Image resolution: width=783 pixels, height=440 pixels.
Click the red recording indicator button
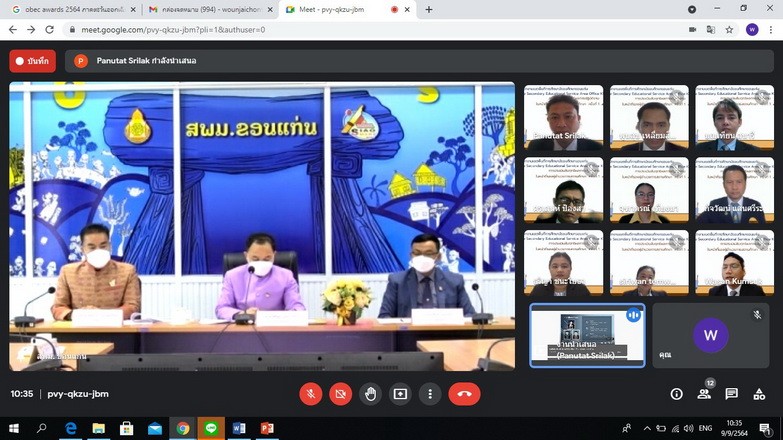33,61
